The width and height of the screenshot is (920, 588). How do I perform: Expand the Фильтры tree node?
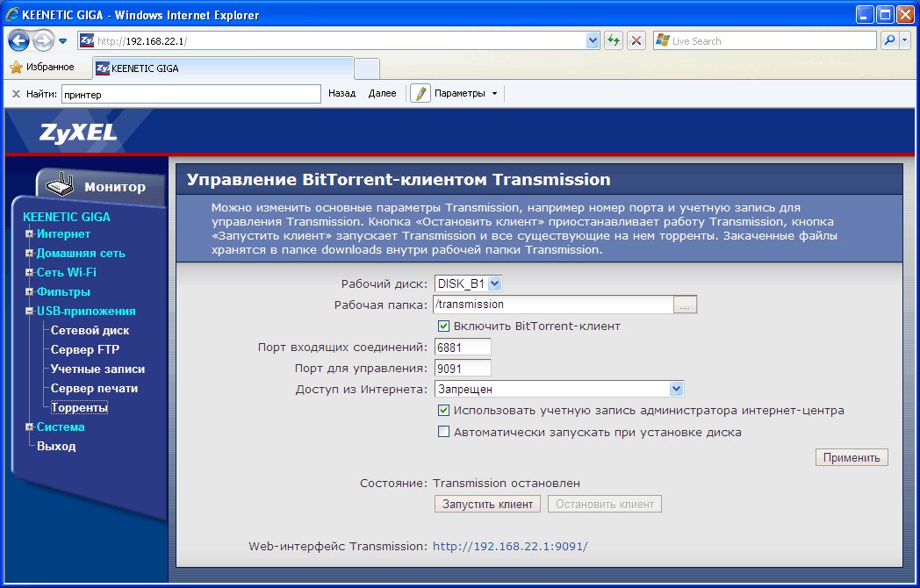coord(29,292)
